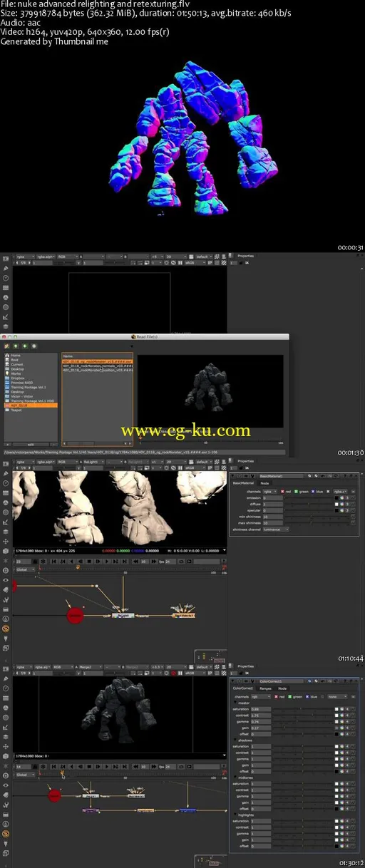
Task: Open ColorCorrect channels rgb dropdown
Action: [262, 696]
